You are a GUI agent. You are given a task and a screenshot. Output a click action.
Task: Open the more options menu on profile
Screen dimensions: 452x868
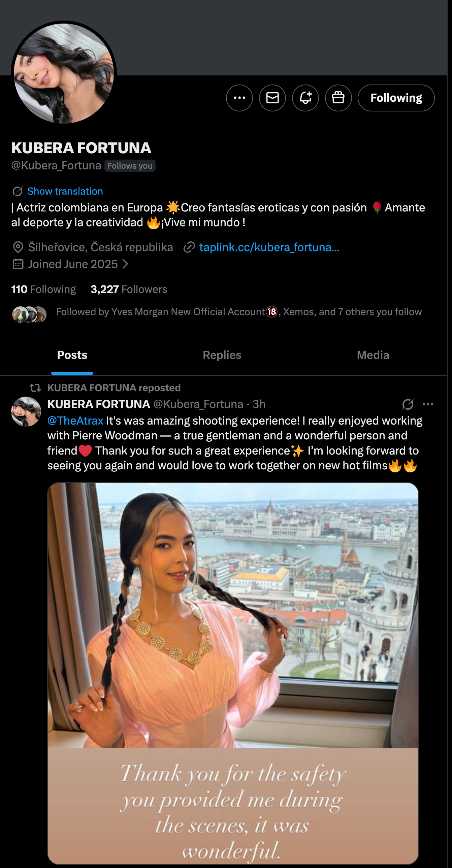[x=239, y=98]
